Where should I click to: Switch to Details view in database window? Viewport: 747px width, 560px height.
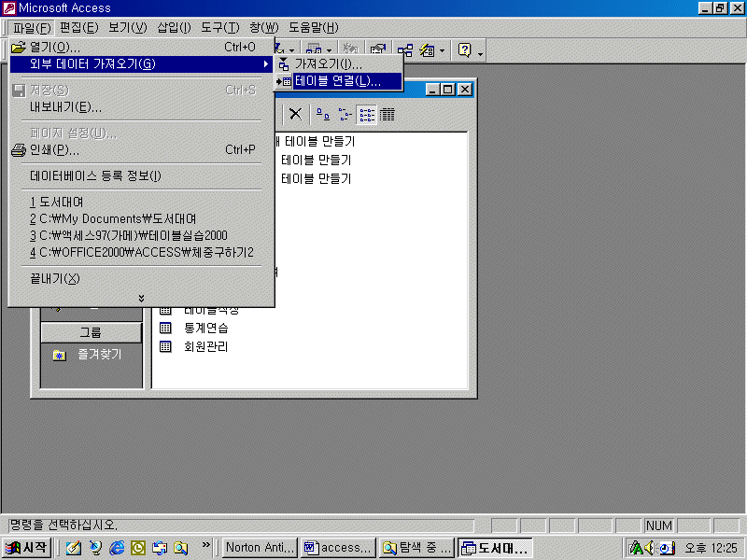point(388,114)
